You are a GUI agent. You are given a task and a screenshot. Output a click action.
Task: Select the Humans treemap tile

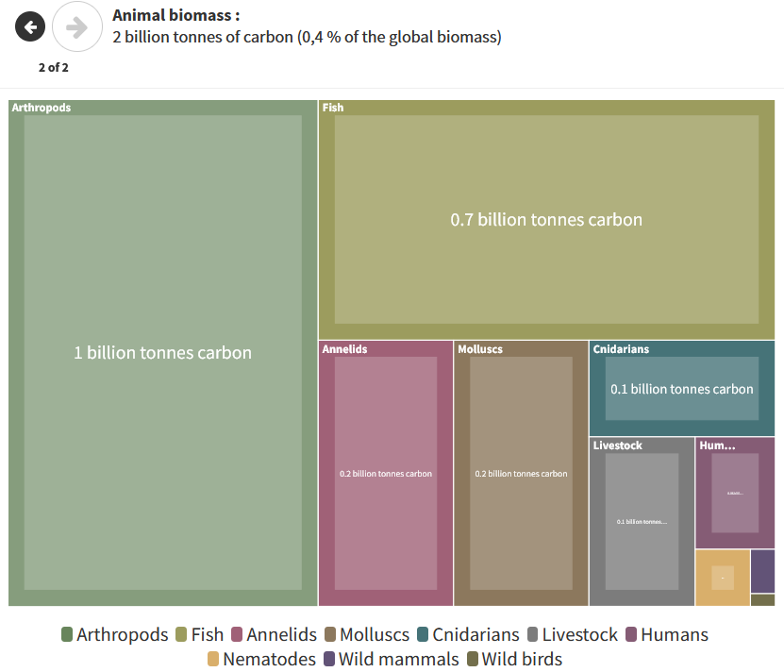[734, 493]
